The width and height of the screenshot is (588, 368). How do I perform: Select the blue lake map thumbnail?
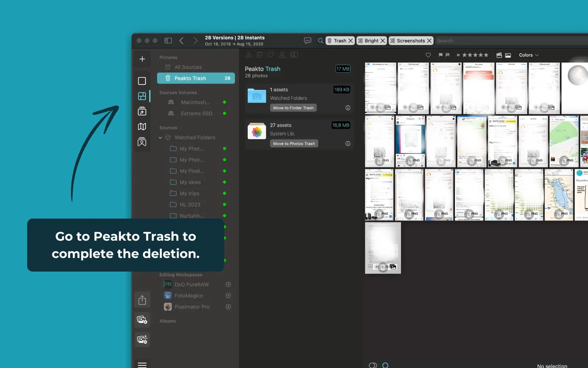point(559,195)
